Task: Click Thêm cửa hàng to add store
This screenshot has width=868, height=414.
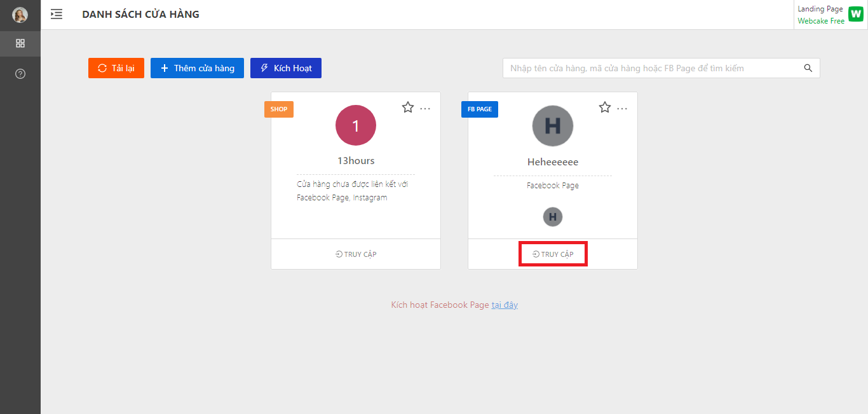Action: 197,68
